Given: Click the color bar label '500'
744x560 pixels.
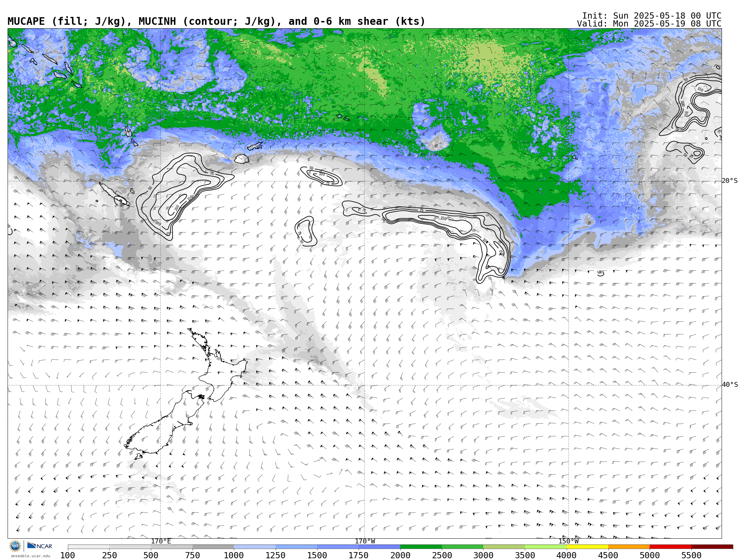Looking at the screenshot, I should pyautogui.click(x=151, y=555).
